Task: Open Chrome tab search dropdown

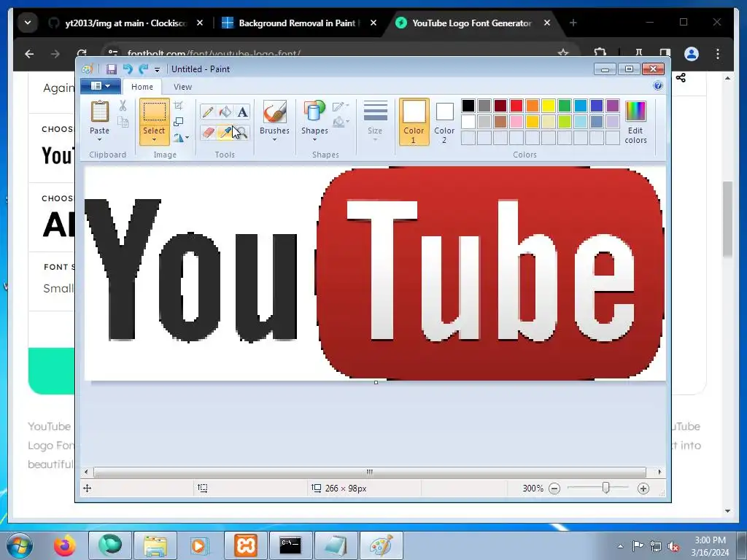Action: (28, 23)
